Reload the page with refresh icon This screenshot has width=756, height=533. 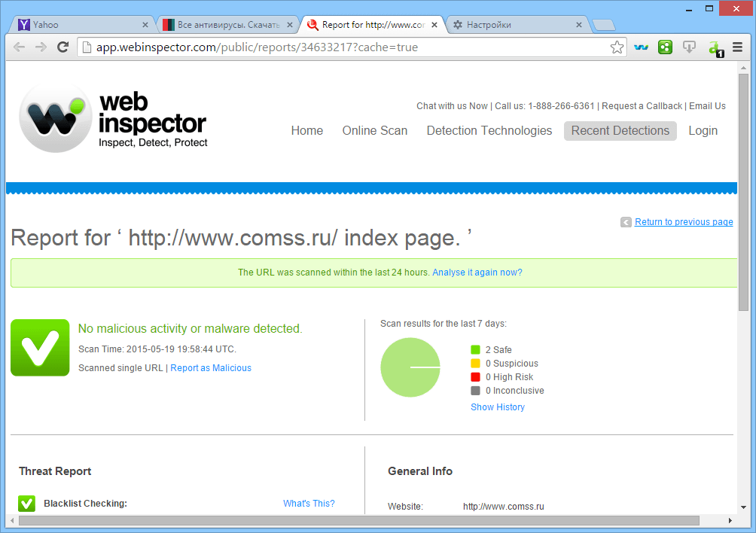click(62, 47)
